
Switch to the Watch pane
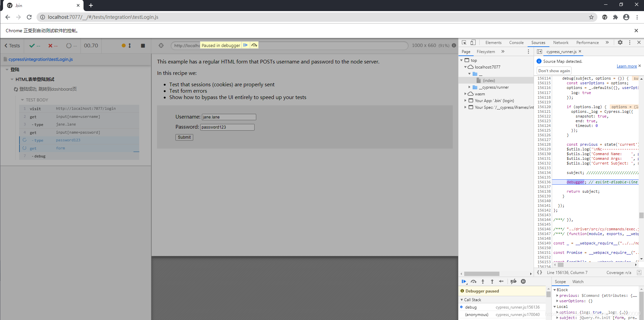pos(578,282)
